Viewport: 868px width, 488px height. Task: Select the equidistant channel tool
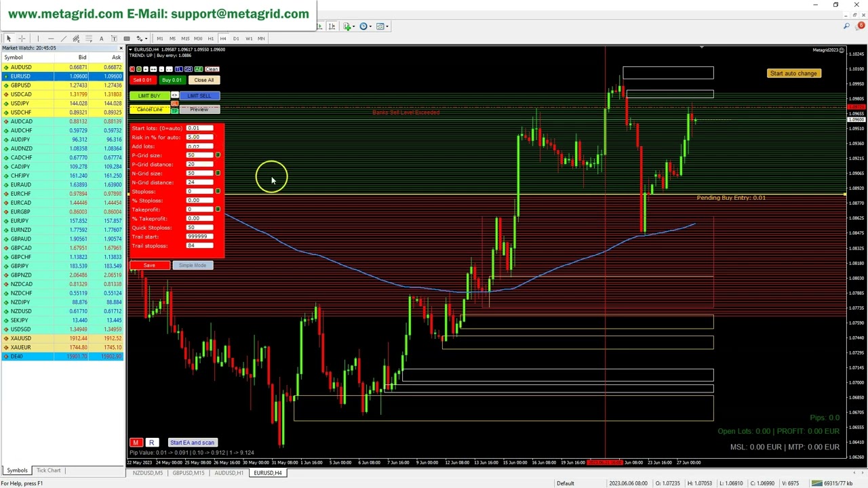pyautogui.click(x=76, y=39)
